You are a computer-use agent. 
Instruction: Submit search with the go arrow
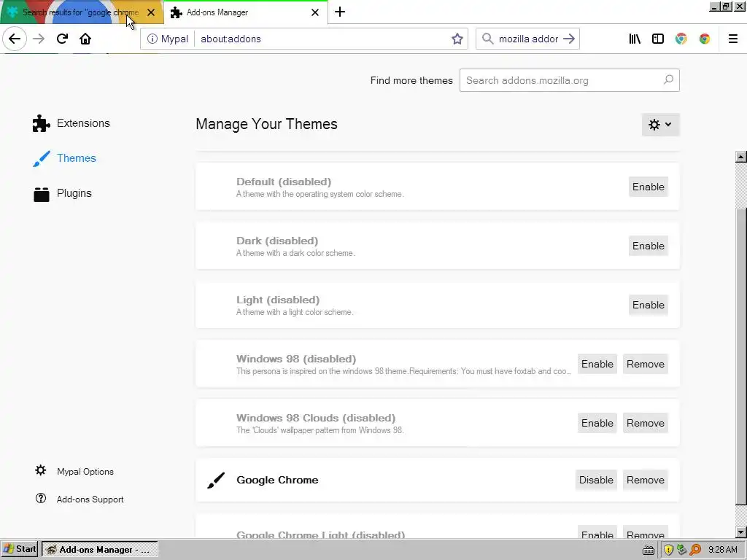click(x=569, y=39)
